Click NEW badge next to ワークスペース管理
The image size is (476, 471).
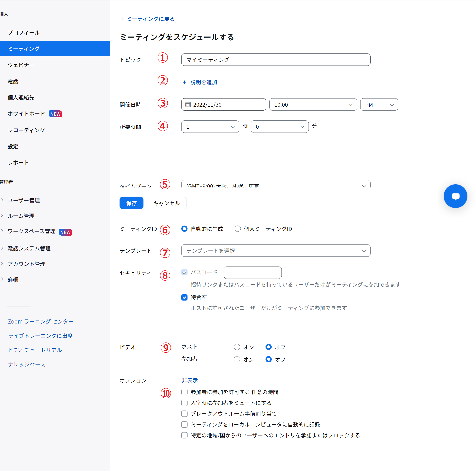tap(65, 232)
